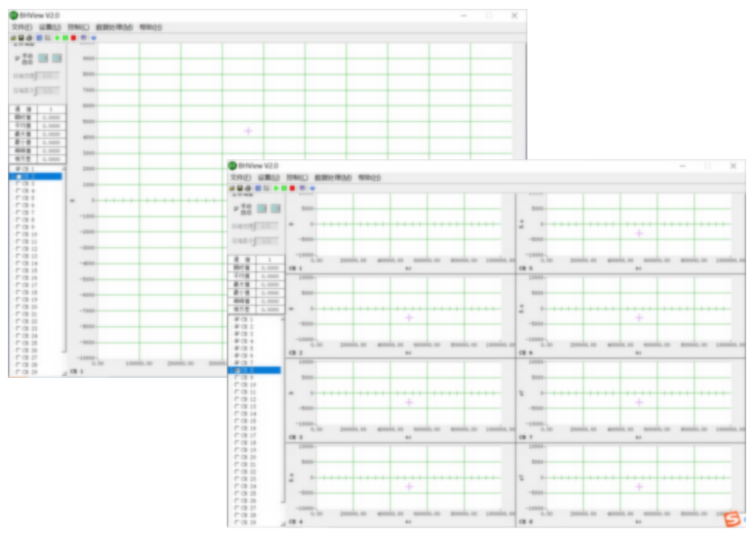Open the 帮助(H) menu in back window
The image size is (756, 539).
pyautogui.click(x=150, y=27)
